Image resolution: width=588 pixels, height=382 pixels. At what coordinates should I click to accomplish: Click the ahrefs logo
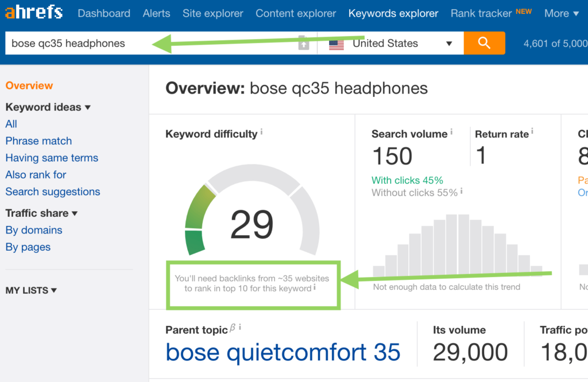pyautogui.click(x=34, y=13)
